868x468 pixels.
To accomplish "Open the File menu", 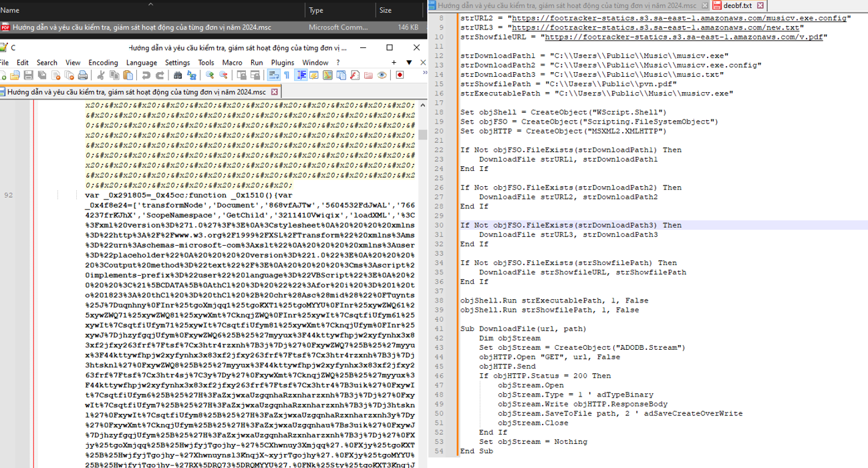I will (x=4, y=62).
